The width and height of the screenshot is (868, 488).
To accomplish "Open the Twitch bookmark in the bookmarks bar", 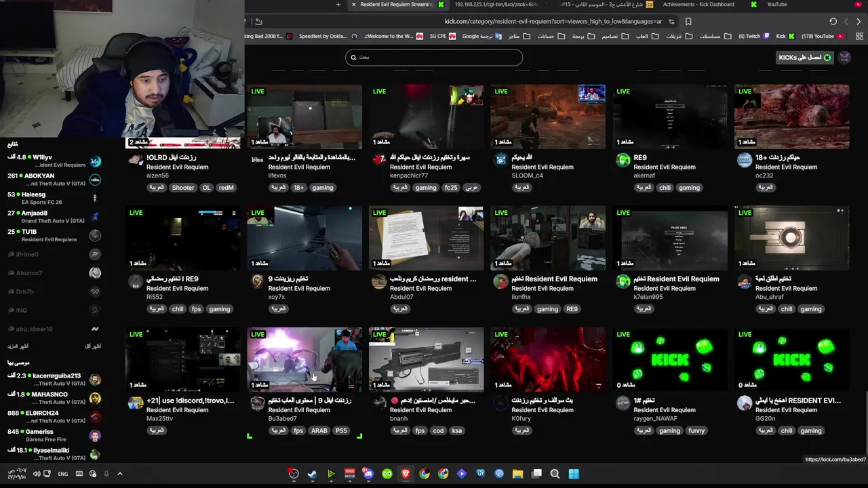I will click(753, 36).
